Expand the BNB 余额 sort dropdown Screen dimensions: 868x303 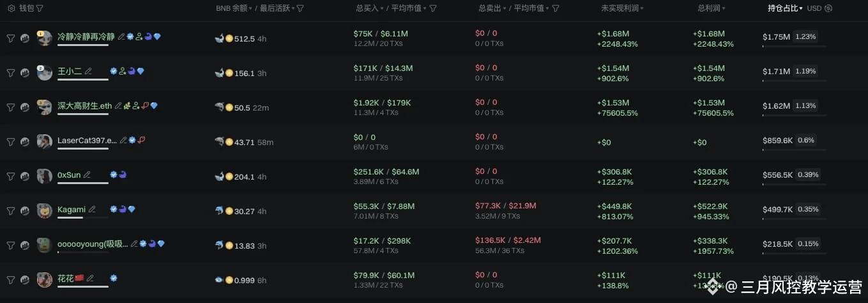coord(250,9)
